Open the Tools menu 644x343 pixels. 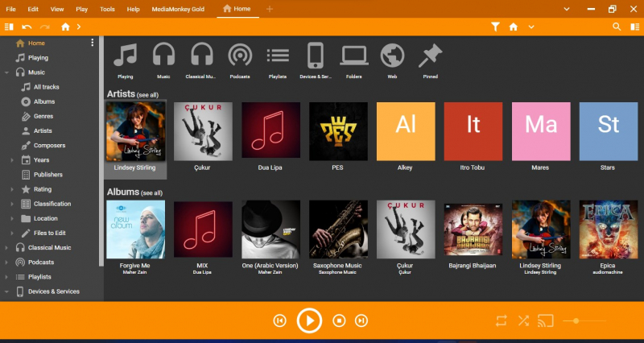pos(107,9)
